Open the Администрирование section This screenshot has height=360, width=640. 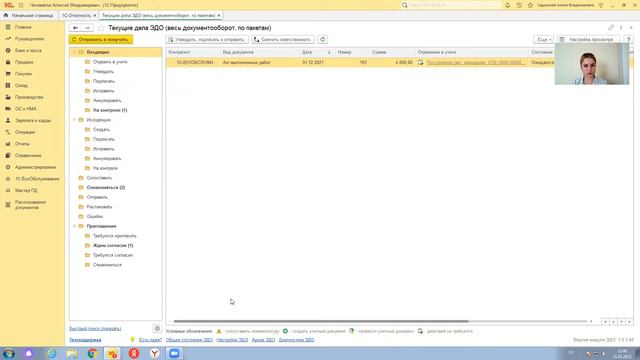(x=36, y=167)
